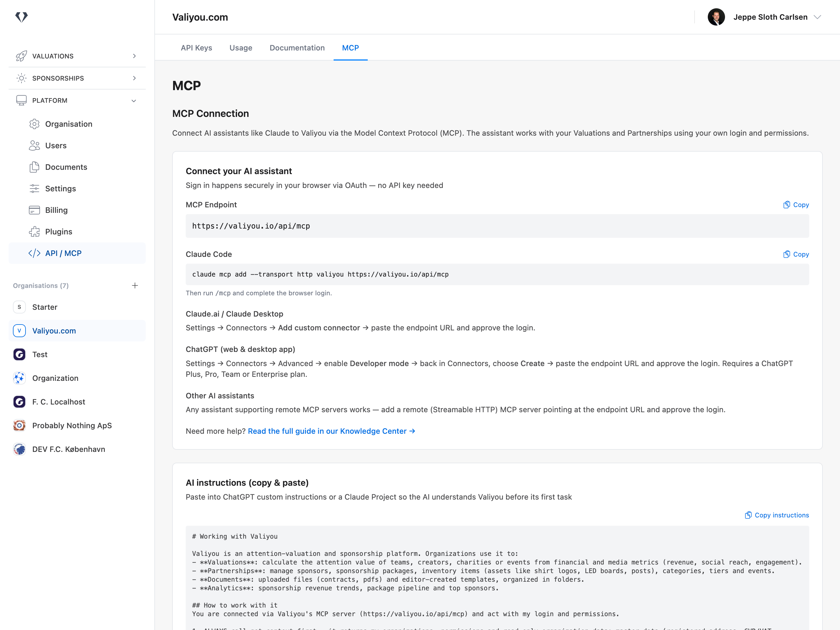Screen dimensions: 840x630
Task: Expand the Sponsorships section chevron
Action: [134, 78]
